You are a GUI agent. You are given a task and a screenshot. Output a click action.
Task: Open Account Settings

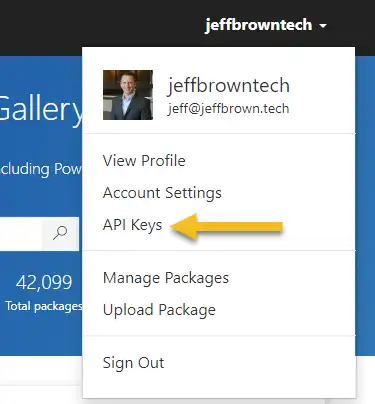[162, 193]
